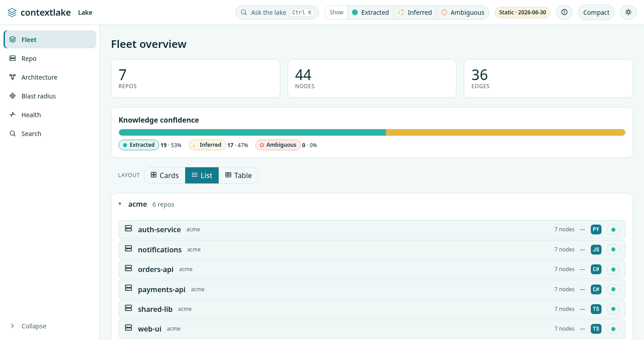Click the payments-api repo icon
The image size is (644, 340).
pyautogui.click(x=128, y=289)
